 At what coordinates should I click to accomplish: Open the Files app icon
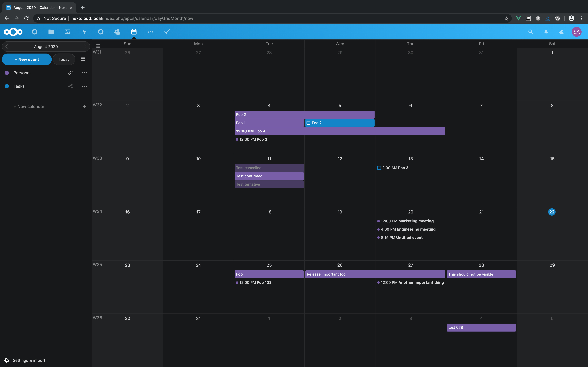51,32
